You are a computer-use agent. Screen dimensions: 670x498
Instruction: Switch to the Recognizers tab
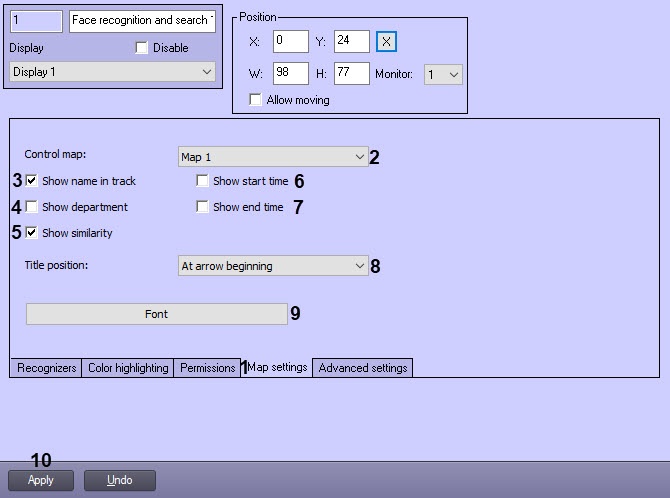46,368
